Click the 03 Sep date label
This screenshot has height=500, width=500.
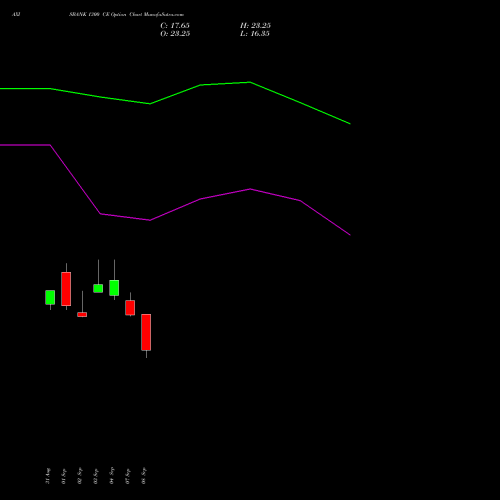point(96,476)
